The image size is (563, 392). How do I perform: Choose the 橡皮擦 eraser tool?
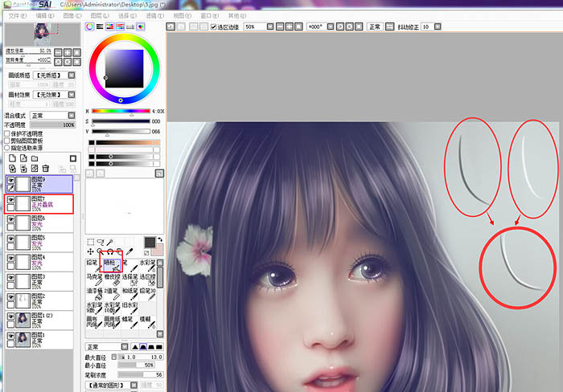112,280
